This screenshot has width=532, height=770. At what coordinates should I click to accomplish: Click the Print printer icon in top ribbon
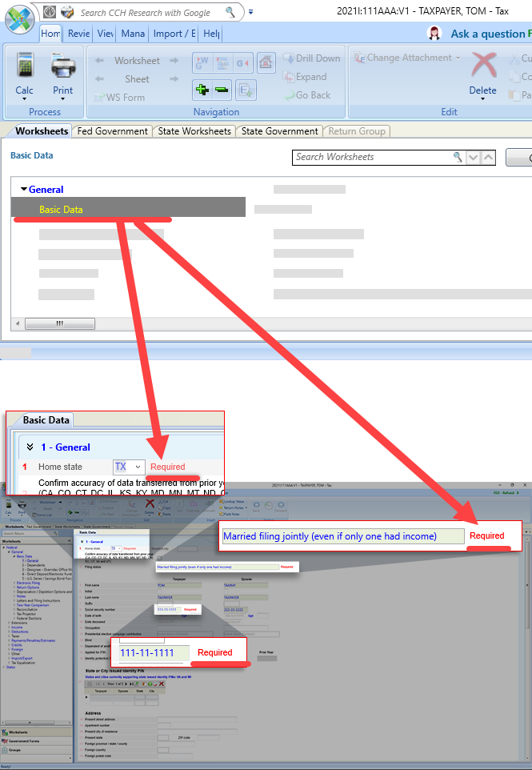pos(63,66)
